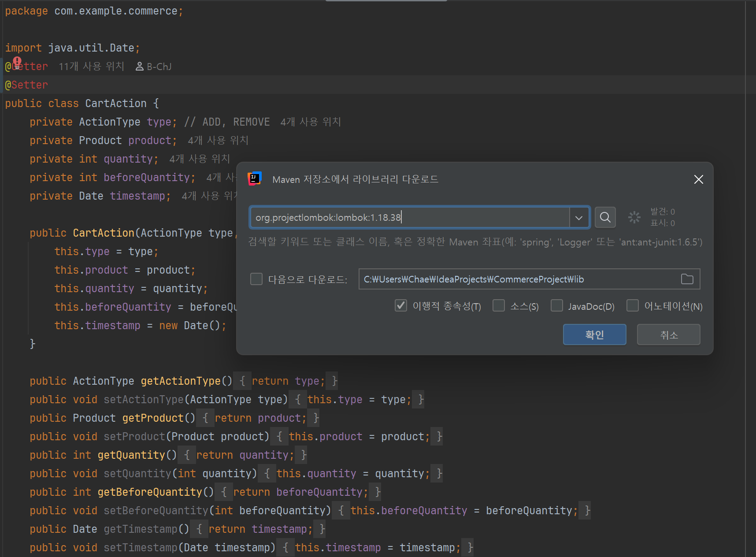Click the '발견: 0' result count
The width and height of the screenshot is (756, 557).
pos(663,212)
